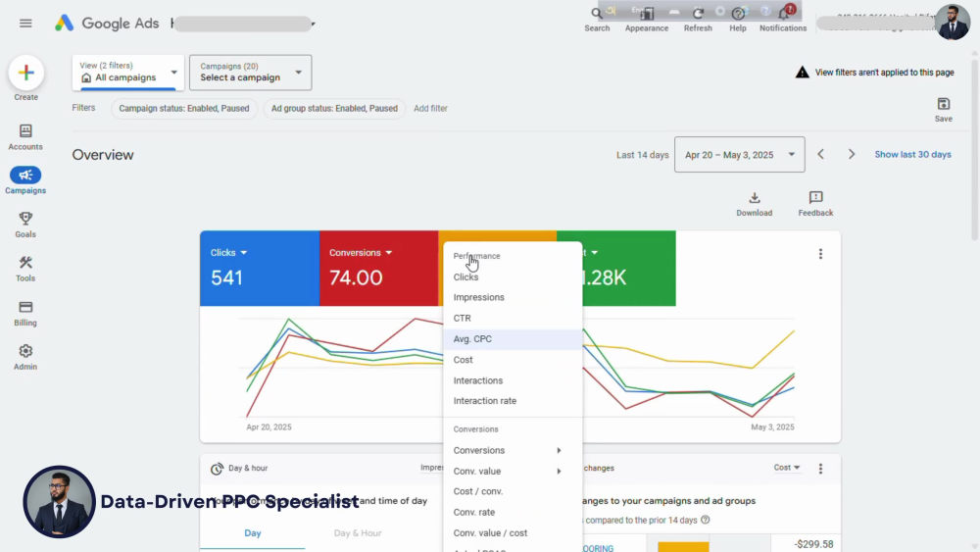Switch to the Day & Hour tab
This screenshot has width=980, height=552.
click(x=358, y=533)
